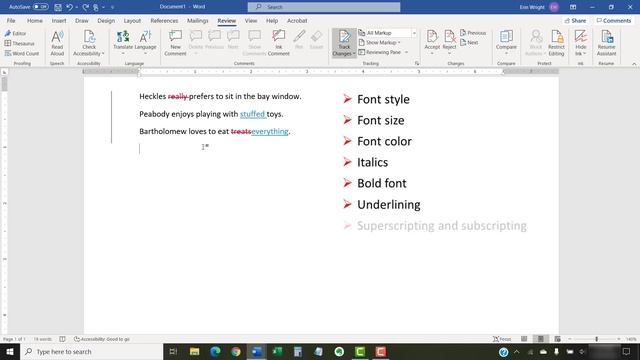The image size is (640, 360).
Task: Open Google Chrome from the taskbar
Action: (x=236, y=351)
